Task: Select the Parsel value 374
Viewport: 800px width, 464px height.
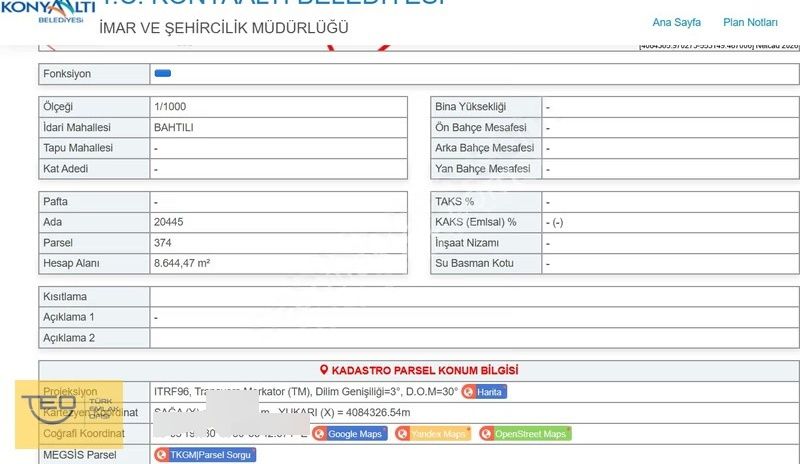Action: [163, 243]
